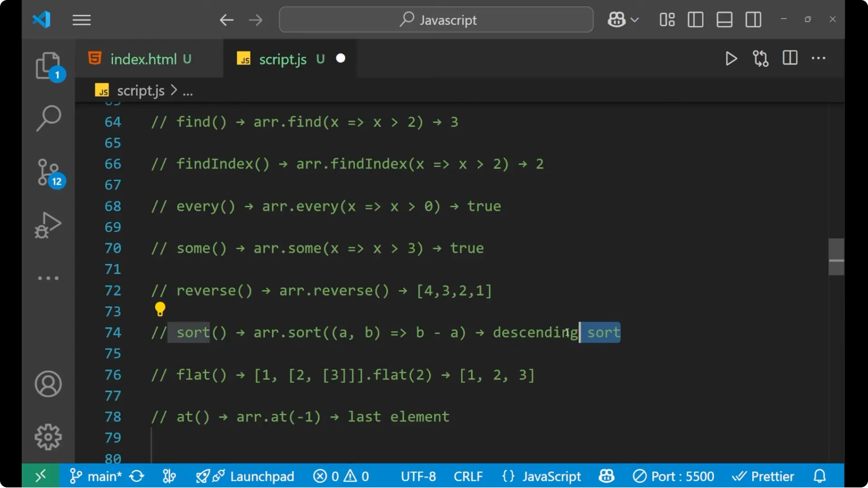The width and height of the screenshot is (868, 488).
Task: Toggle the secondary sidebar
Action: 753,19
